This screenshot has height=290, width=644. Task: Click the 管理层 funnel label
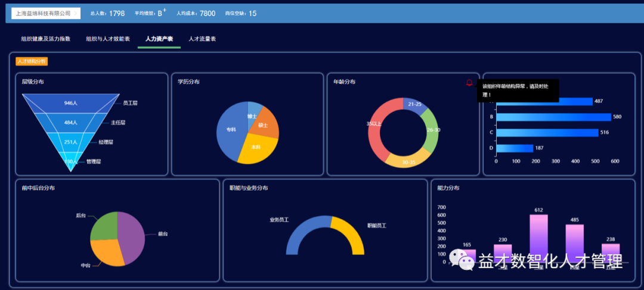pyautogui.click(x=94, y=161)
